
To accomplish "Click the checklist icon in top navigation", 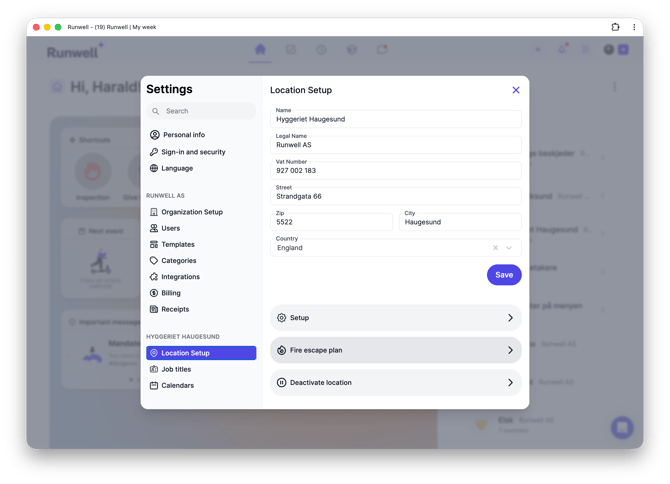I will tap(291, 50).
